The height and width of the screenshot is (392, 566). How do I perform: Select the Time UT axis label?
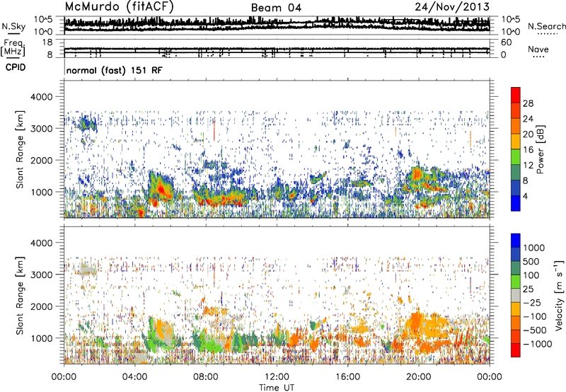(277, 388)
